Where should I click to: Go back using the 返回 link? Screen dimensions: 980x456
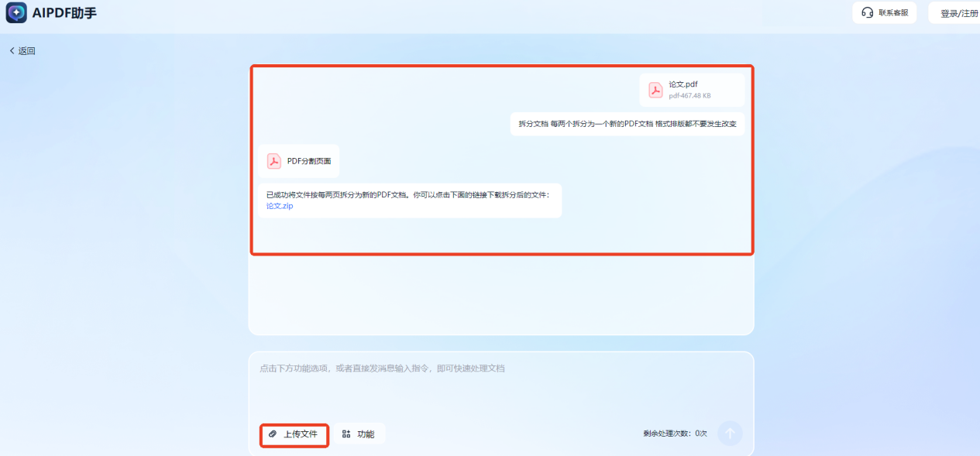(x=22, y=51)
